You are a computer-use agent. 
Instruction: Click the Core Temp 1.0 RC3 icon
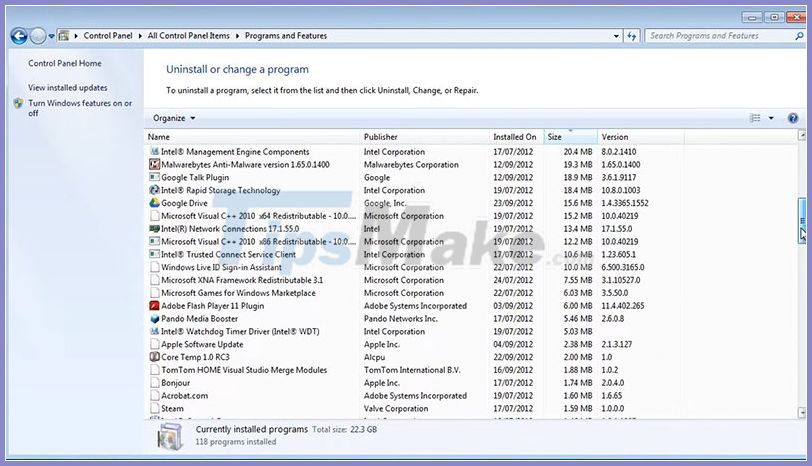click(x=154, y=357)
